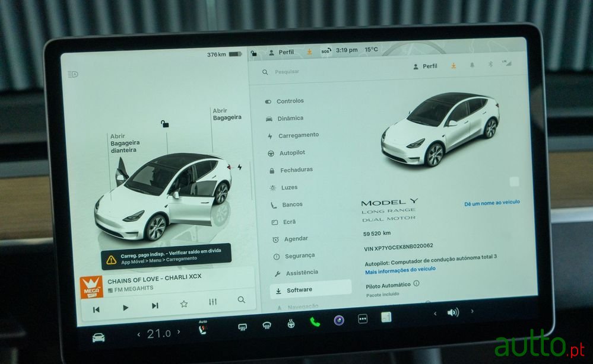Image resolution: width=593 pixels, height=364 pixels.
Task: Toggle the lock icon in the status bar
Action: click(253, 53)
